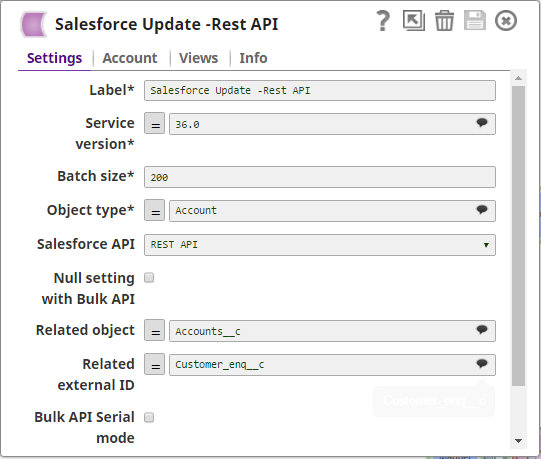This screenshot has height=459, width=541.
Task: Toggle expression button for Related external ID
Action: [x=154, y=364]
